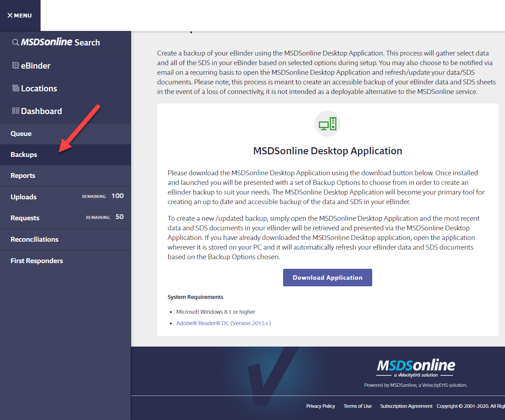Open the Subscription Agreement link

pos(406,406)
